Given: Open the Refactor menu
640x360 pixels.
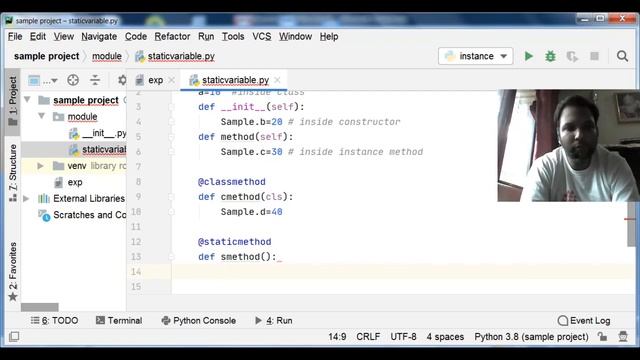Looking at the screenshot, I should pos(172,36).
